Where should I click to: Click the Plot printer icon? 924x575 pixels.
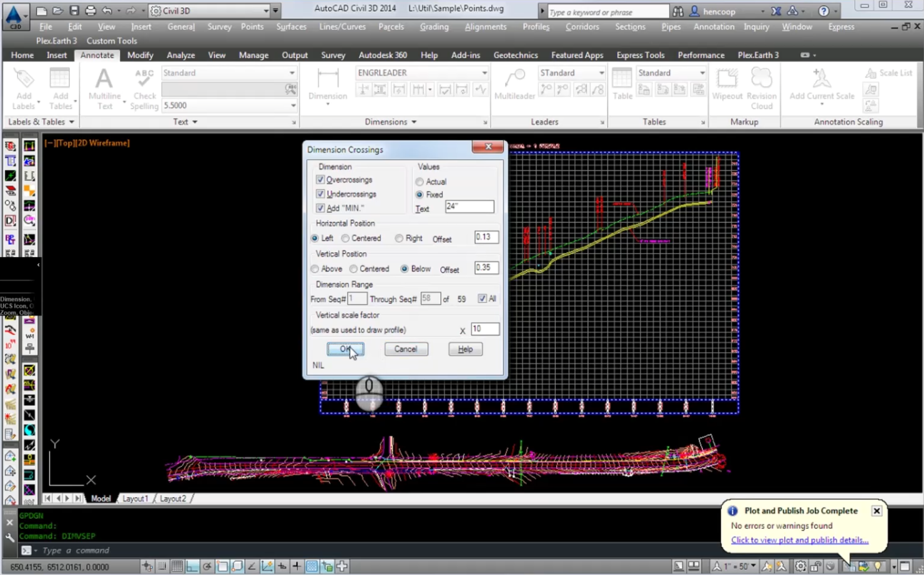point(90,11)
